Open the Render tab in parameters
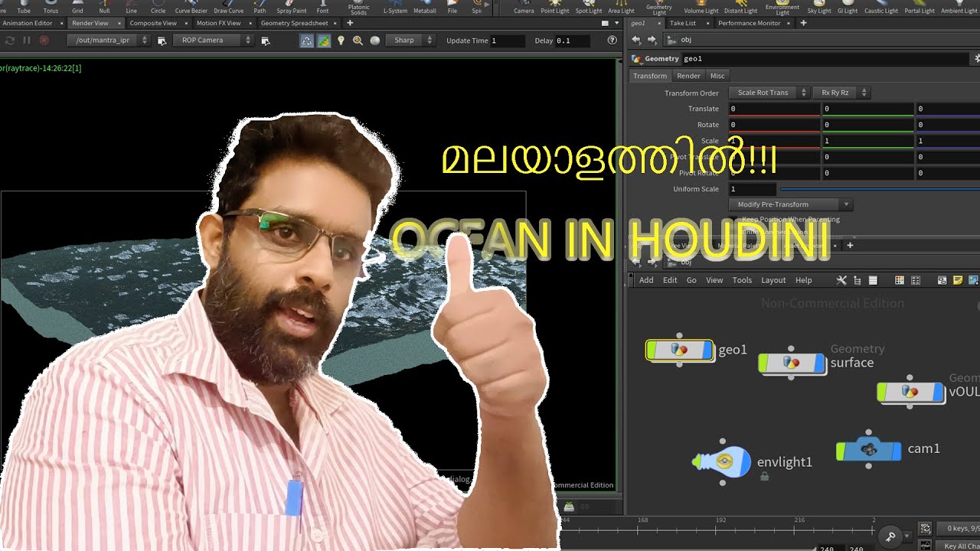This screenshot has width=980, height=551. pos(688,76)
